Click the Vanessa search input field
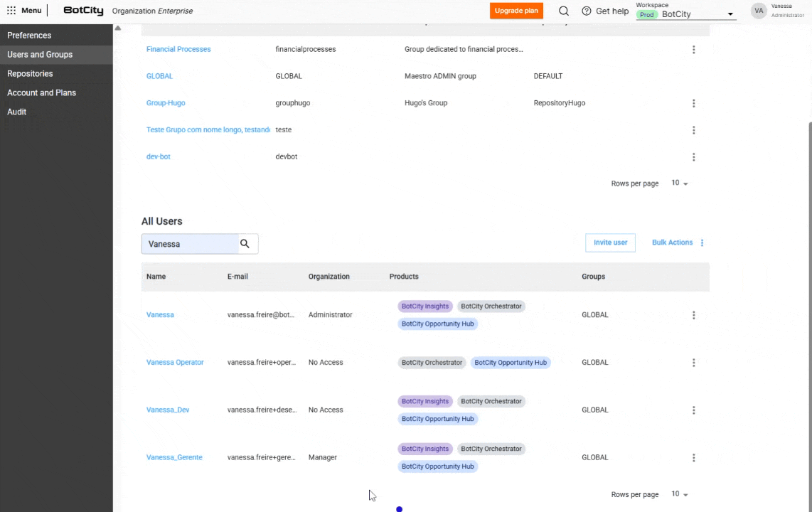812x512 pixels. coord(188,243)
